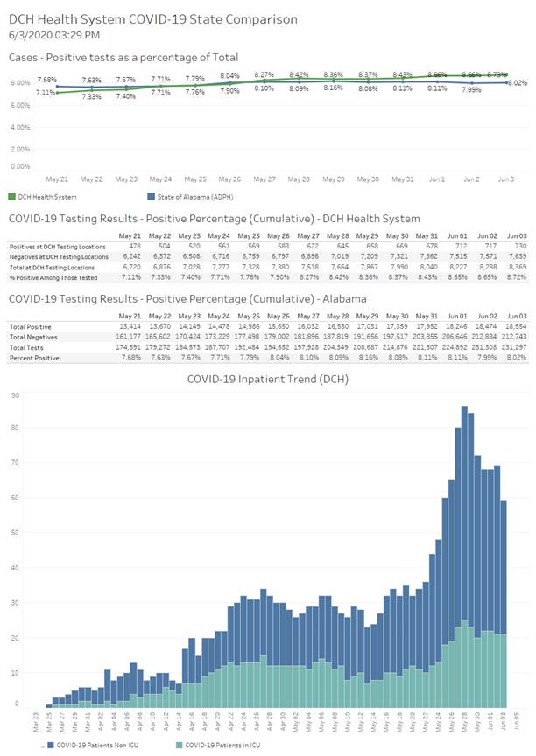
Task: Click the 50 y-axis label on inpatient chart
Action: click(16, 533)
